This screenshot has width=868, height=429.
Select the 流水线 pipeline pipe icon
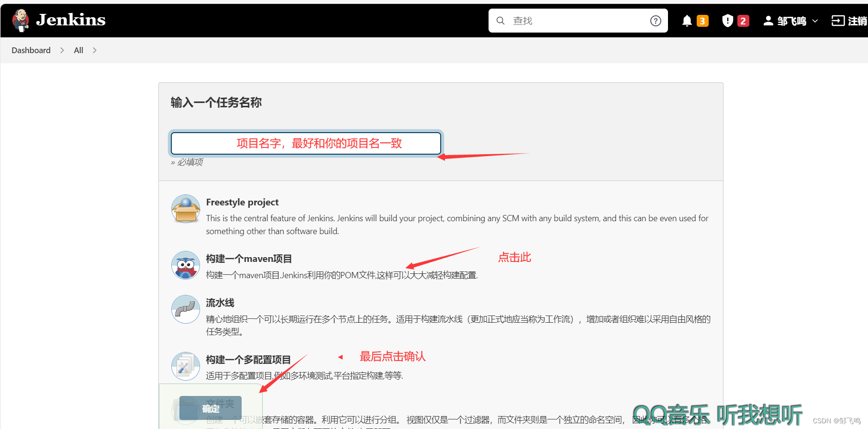coord(186,309)
